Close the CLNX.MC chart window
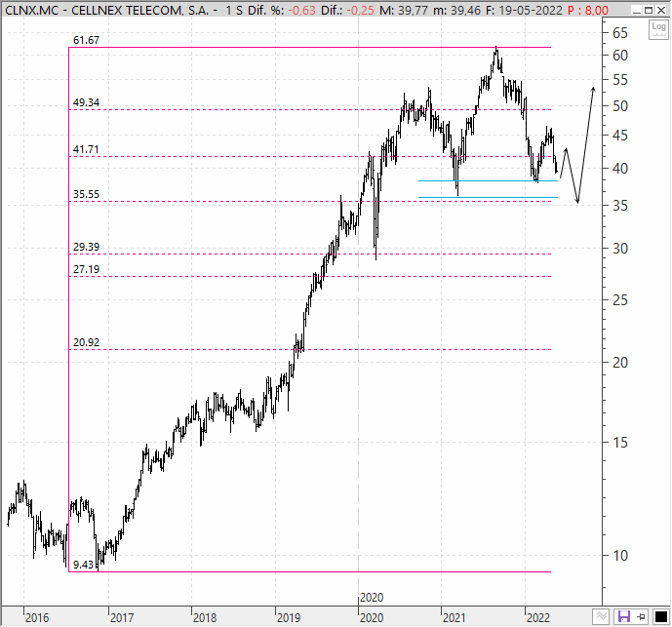 pos(661,10)
